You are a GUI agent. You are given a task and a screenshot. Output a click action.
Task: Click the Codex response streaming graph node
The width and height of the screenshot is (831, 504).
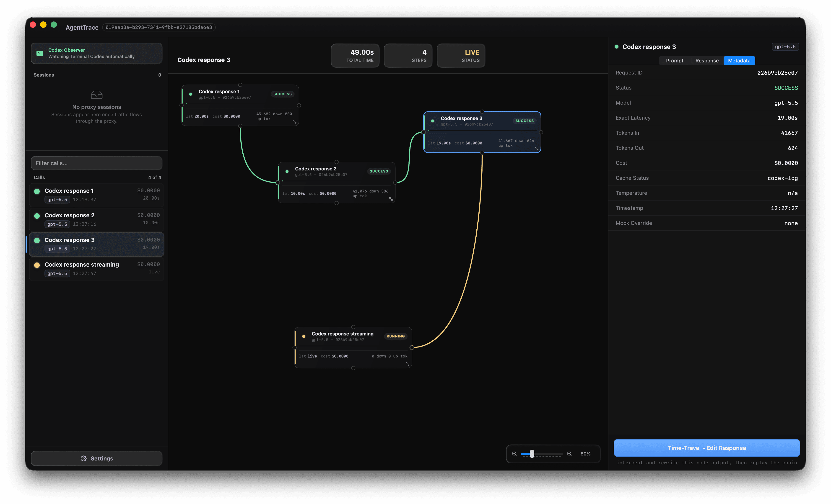pyautogui.click(x=353, y=347)
